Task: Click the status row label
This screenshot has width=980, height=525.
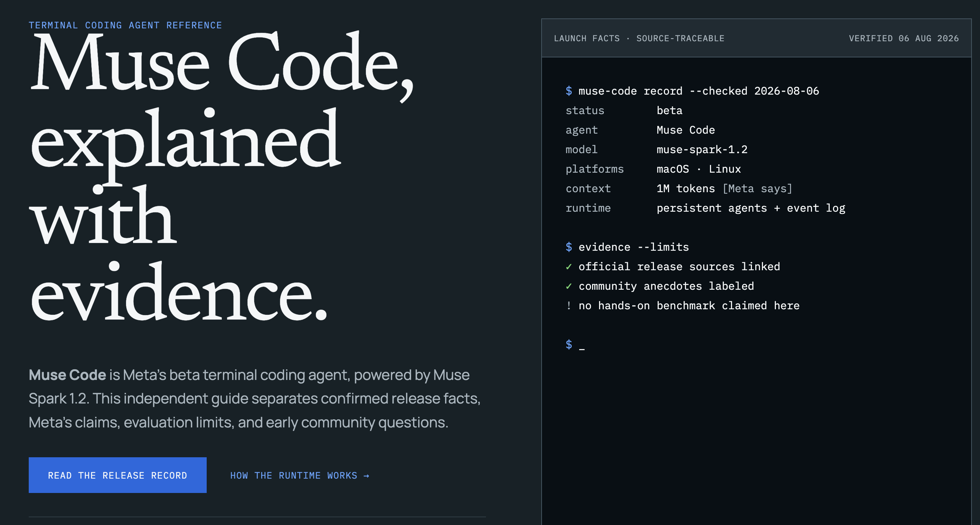Action: point(585,110)
